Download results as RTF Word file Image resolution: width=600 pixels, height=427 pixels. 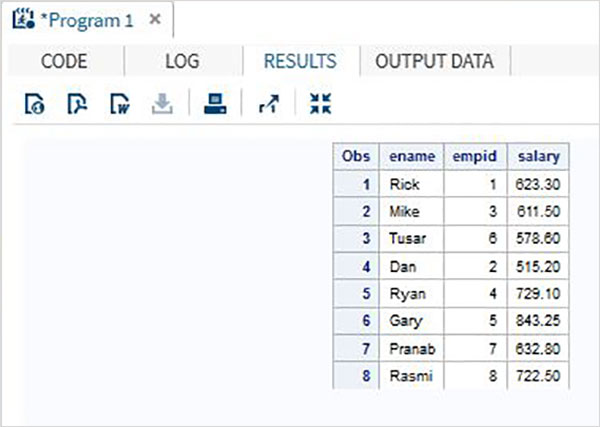(x=119, y=104)
